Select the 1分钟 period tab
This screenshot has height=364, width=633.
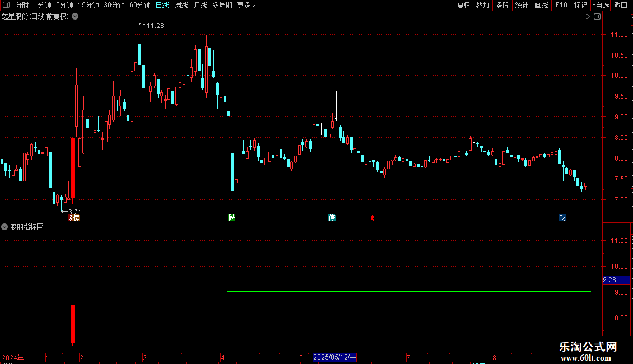coord(43,5)
